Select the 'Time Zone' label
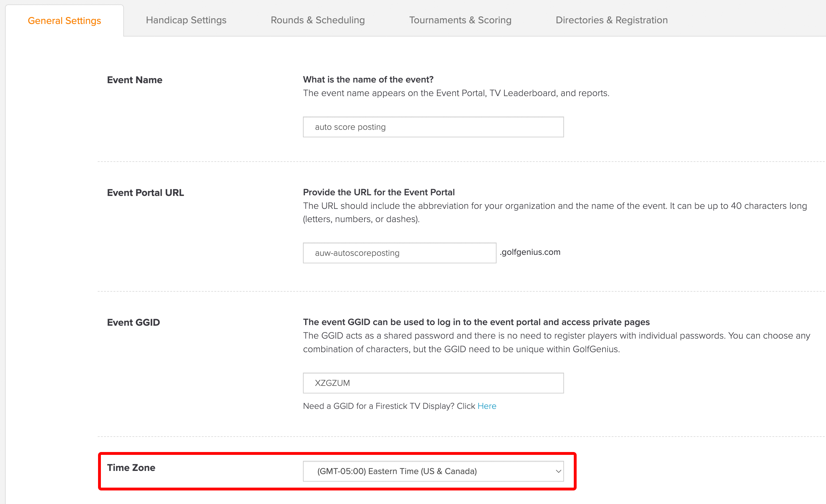Viewport: 826px width, 504px height. point(131,467)
